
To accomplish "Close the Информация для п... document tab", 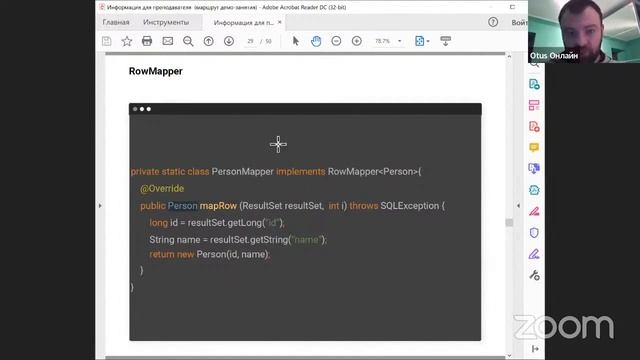I will pyautogui.click(x=280, y=22).
